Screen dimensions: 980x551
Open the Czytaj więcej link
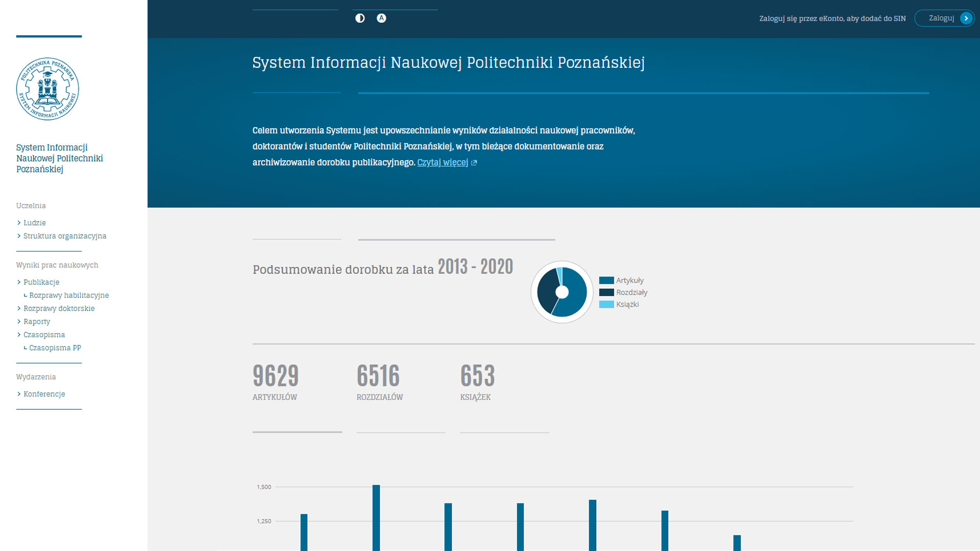tap(443, 162)
